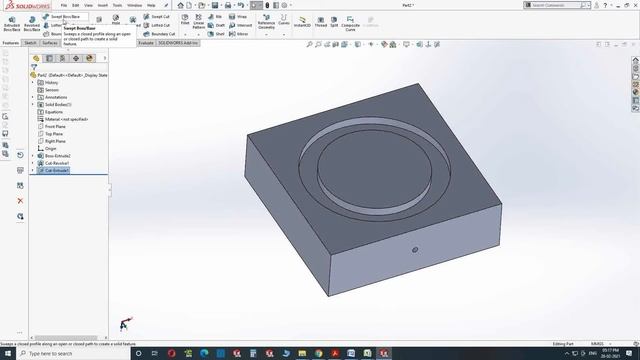Image resolution: width=640 pixels, height=360 pixels.
Task: Select the Linear Pattern tool
Action: click(x=198, y=22)
